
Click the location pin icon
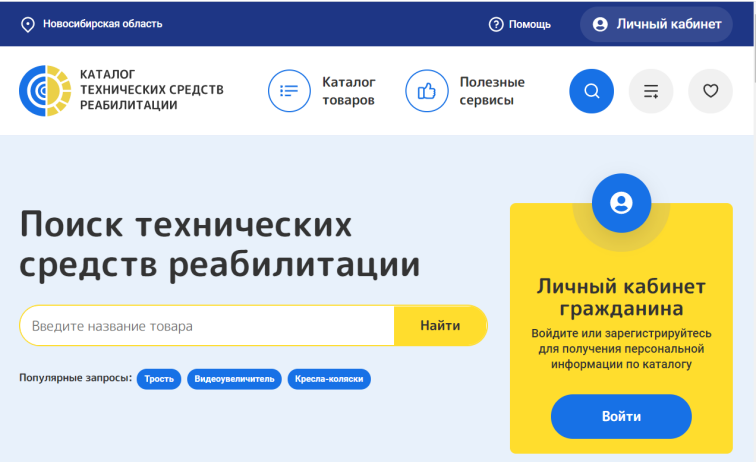(x=28, y=24)
